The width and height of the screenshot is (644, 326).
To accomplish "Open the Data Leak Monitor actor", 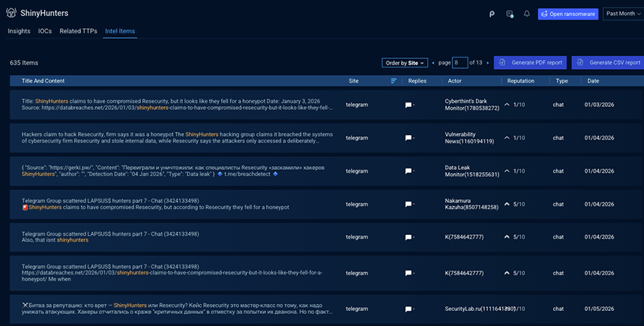I will tap(472, 171).
